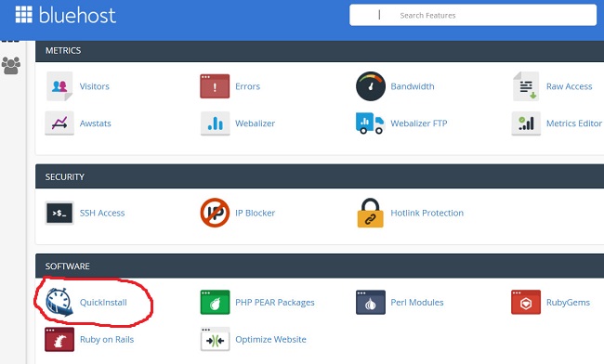Click the Raw Access document icon
This screenshot has width=604, height=364.
pos(526,86)
